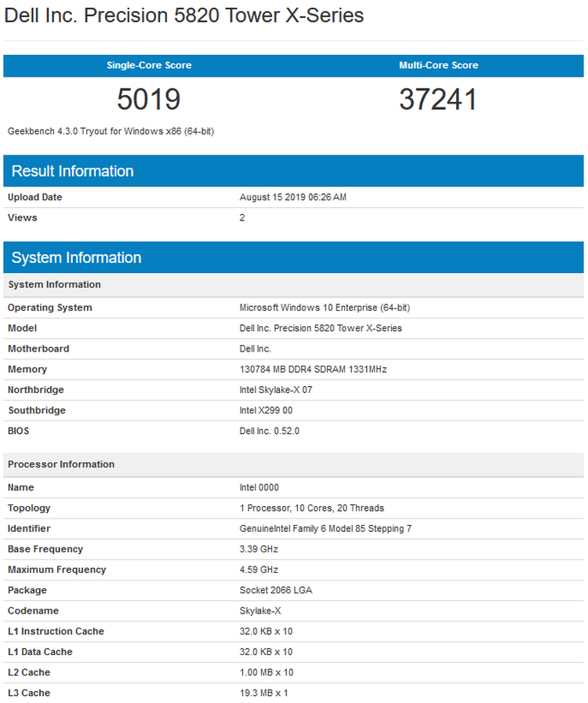Select the Multi-Core Score header

point(439,65)
